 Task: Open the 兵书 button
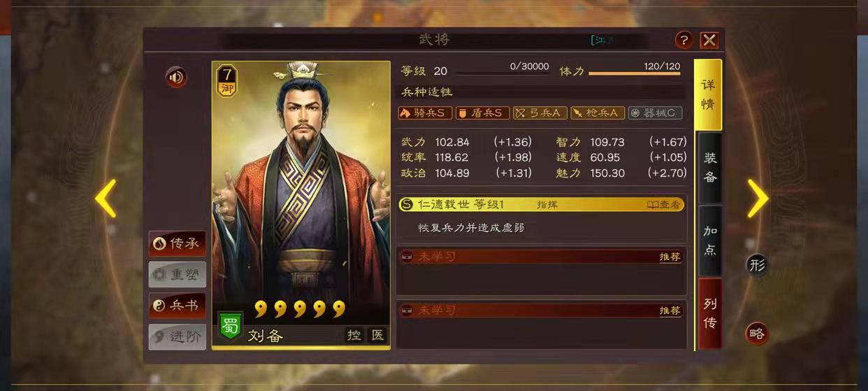point(178,306)
